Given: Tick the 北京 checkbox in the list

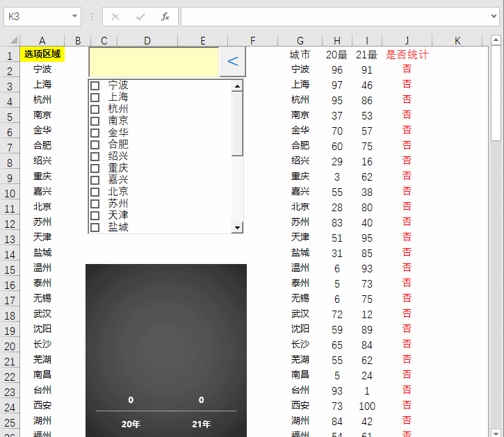Looking at the screenshot, I should (95, 192).
